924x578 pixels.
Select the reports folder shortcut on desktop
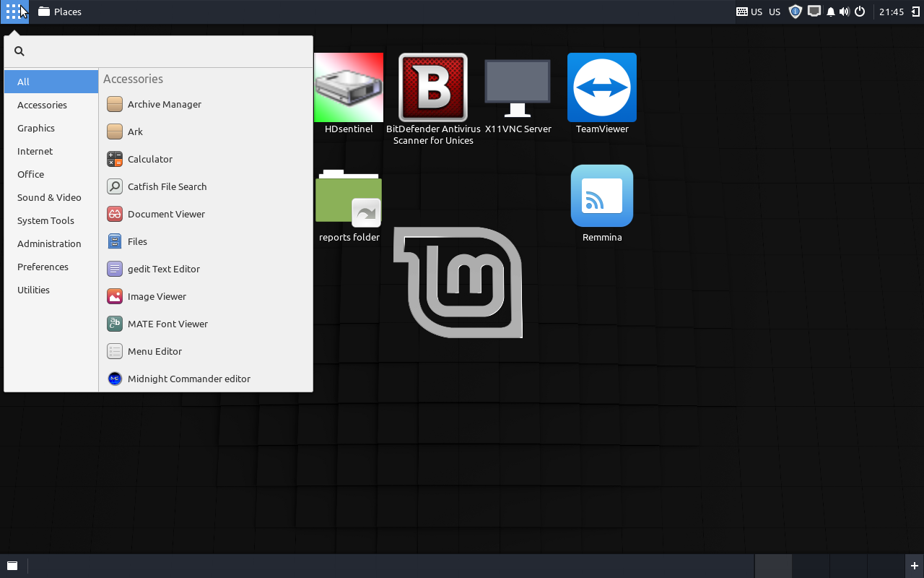click(349, 205)
